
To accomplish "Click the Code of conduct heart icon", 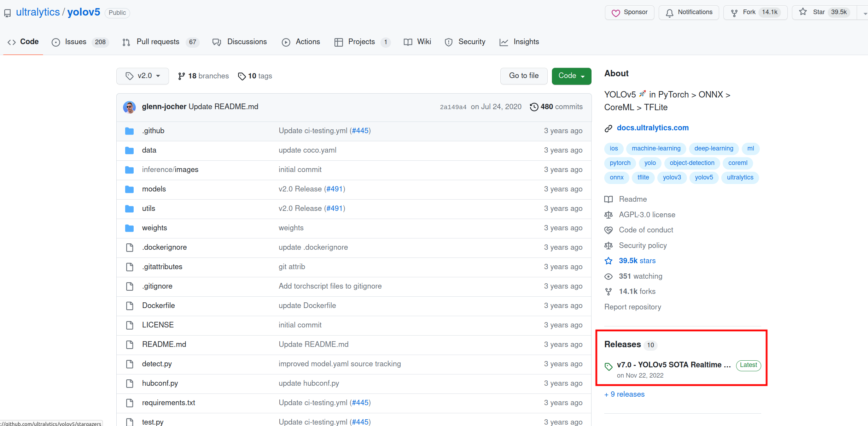I will [x=608, y=230].
